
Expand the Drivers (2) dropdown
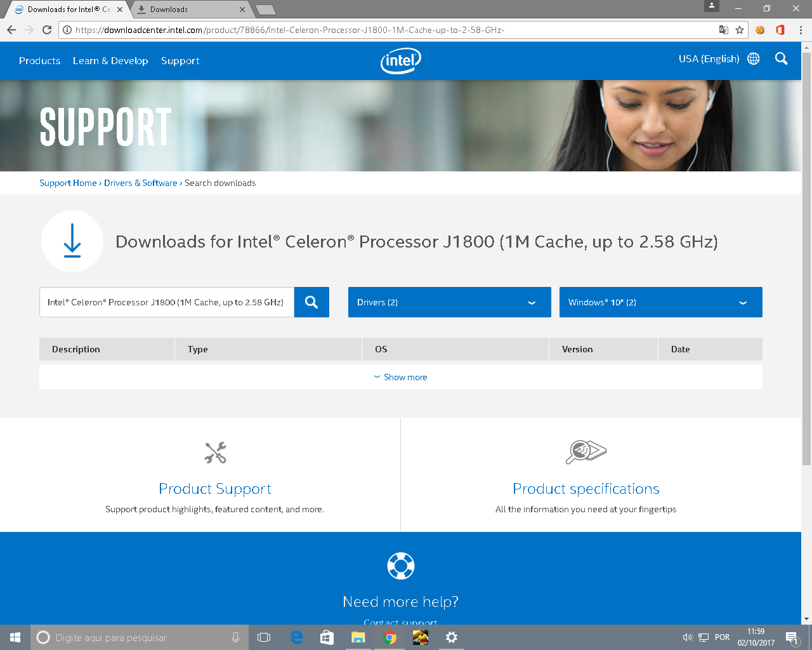point(450,302)
